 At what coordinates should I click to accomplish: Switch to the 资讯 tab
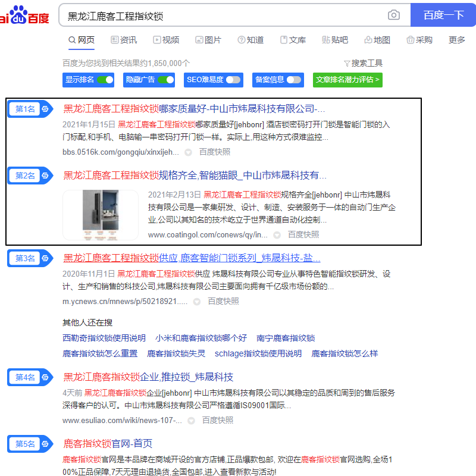coord(124,40)
